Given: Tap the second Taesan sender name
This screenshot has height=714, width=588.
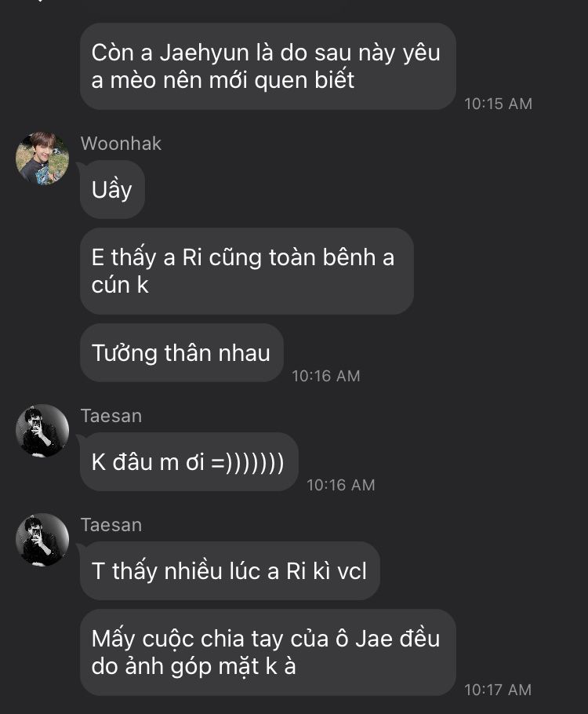Looking at the screenshot, I should click(x=111, y=525).
